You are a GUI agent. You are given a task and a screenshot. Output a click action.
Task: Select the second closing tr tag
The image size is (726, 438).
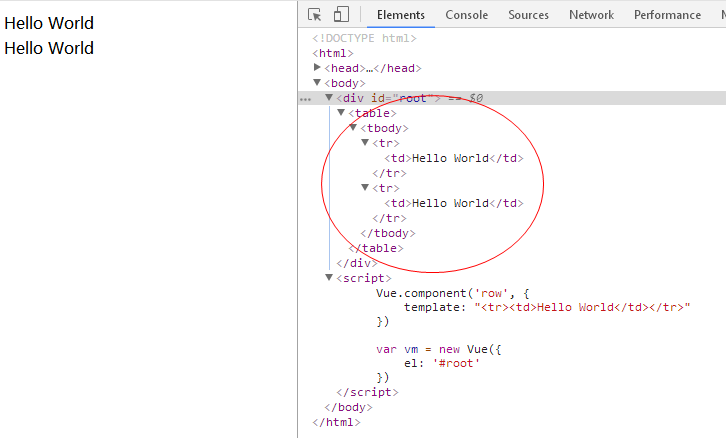point(389,218)
